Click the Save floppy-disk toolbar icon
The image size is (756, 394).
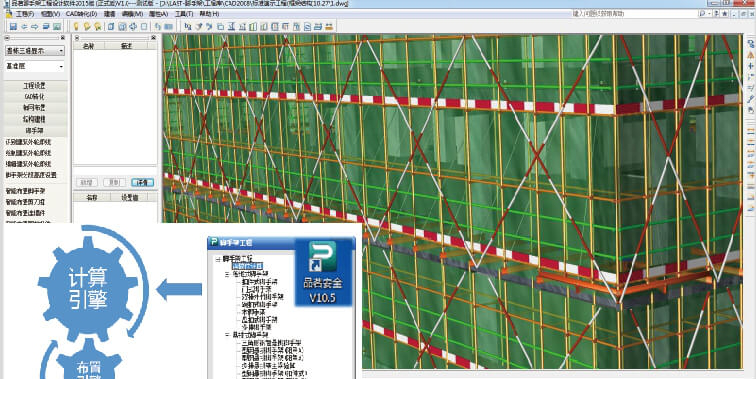(x=13, y=27)
